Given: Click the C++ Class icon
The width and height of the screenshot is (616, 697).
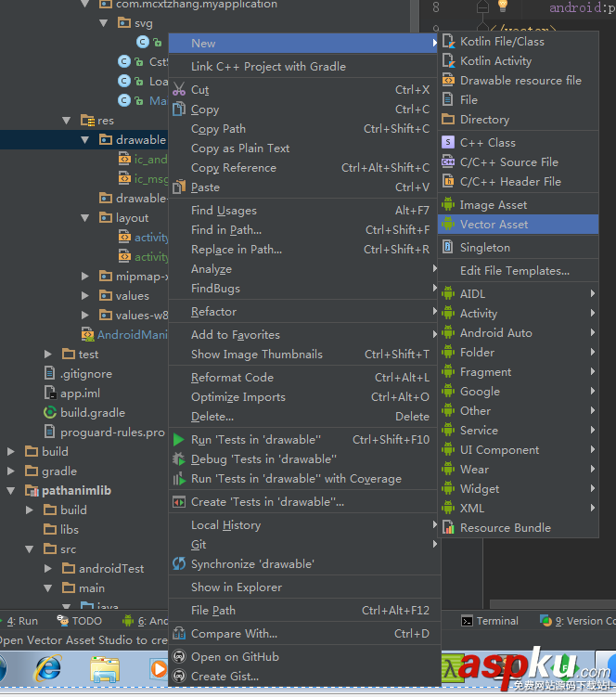Looking at the screenshot, I should tap(449, 143).
